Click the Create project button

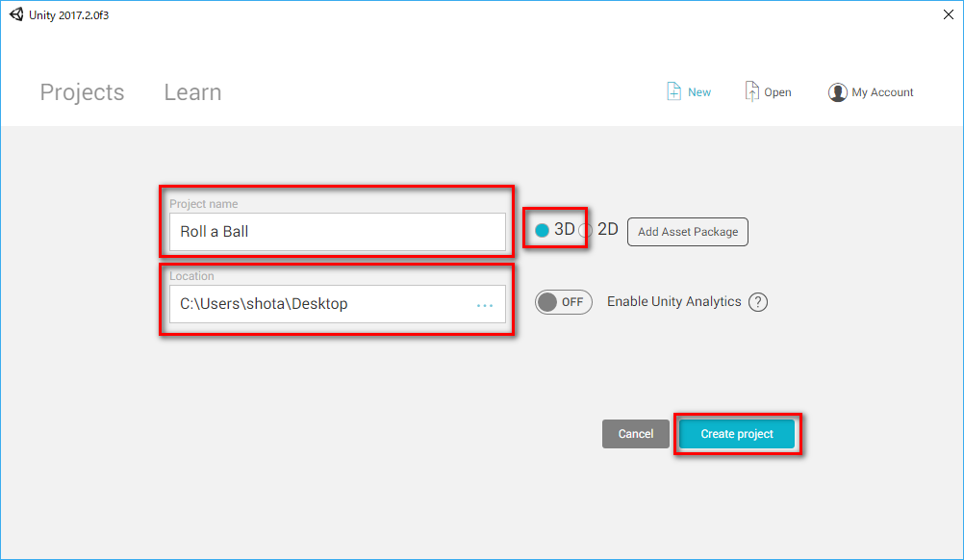(737, 434)
